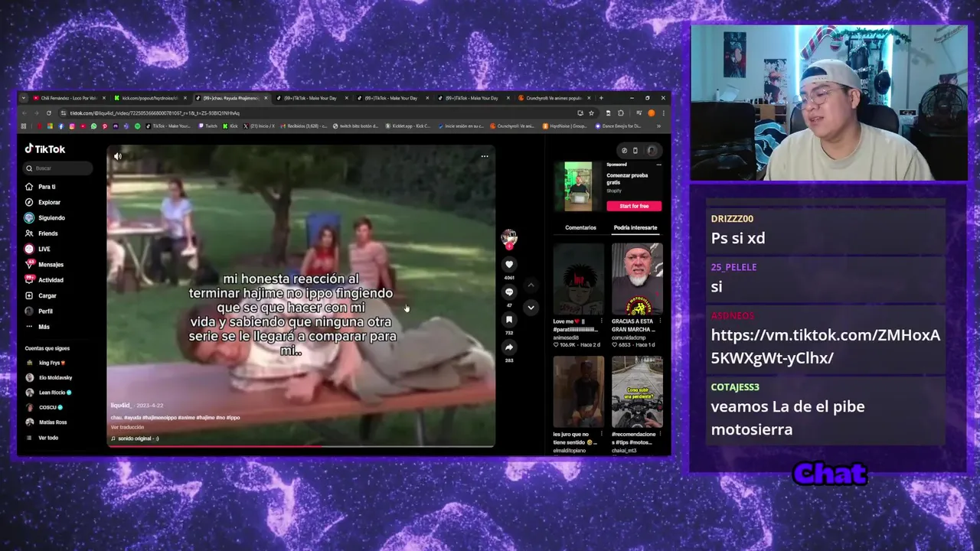The height and width of the screenshot is (551, 980).
Task: Mute the video with speaker icon
Action: coord(118,156)
